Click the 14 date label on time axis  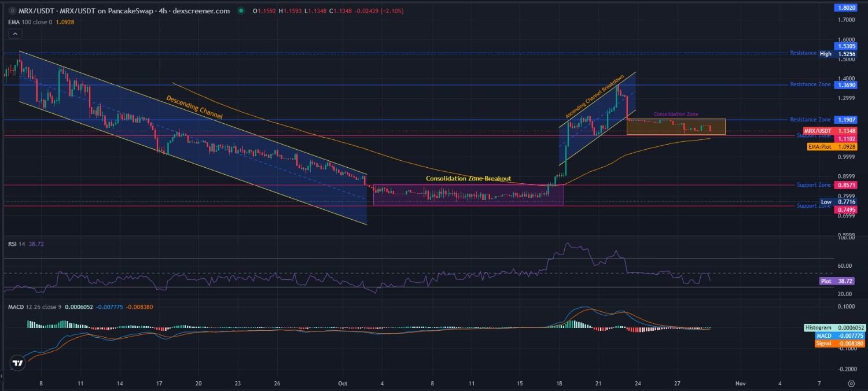pos(120,383)
